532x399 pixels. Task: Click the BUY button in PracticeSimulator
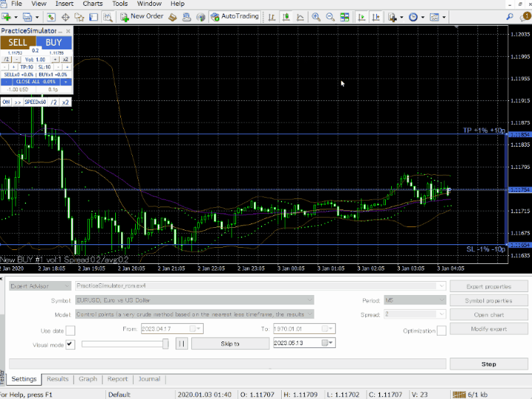(x=54, y=43)
